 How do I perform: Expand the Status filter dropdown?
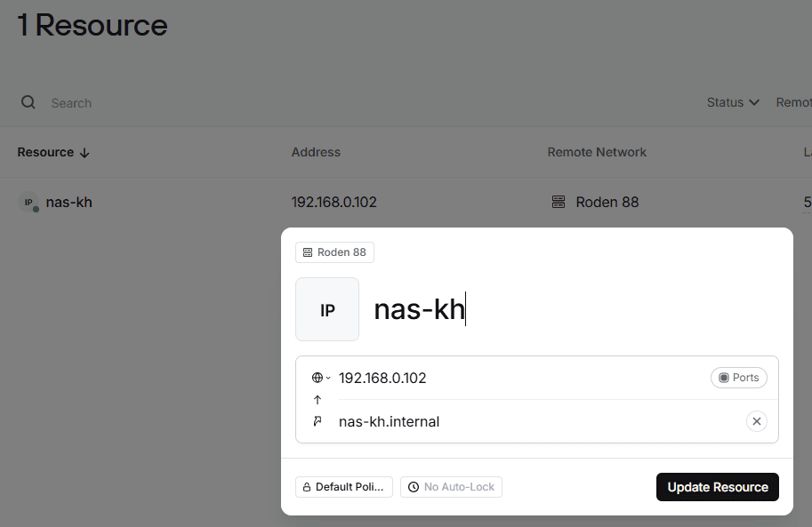click(x=733, y=102)
